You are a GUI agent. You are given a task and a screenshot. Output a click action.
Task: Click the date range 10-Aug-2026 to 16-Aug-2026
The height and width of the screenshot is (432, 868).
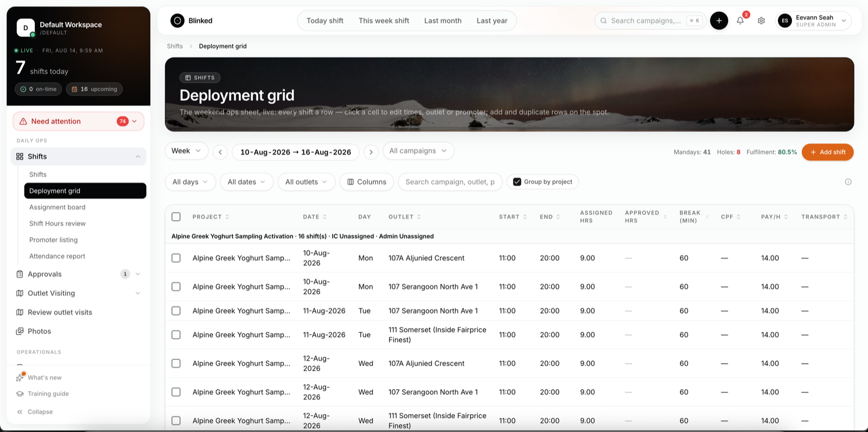(x=296, y=152)
